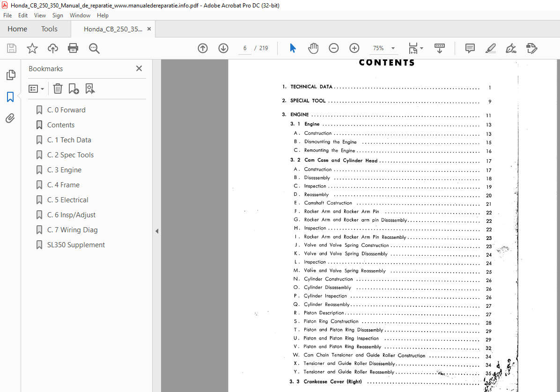Go to previous page arrow
This screenshot has height=392, width=560.
[x=203, y=48]
